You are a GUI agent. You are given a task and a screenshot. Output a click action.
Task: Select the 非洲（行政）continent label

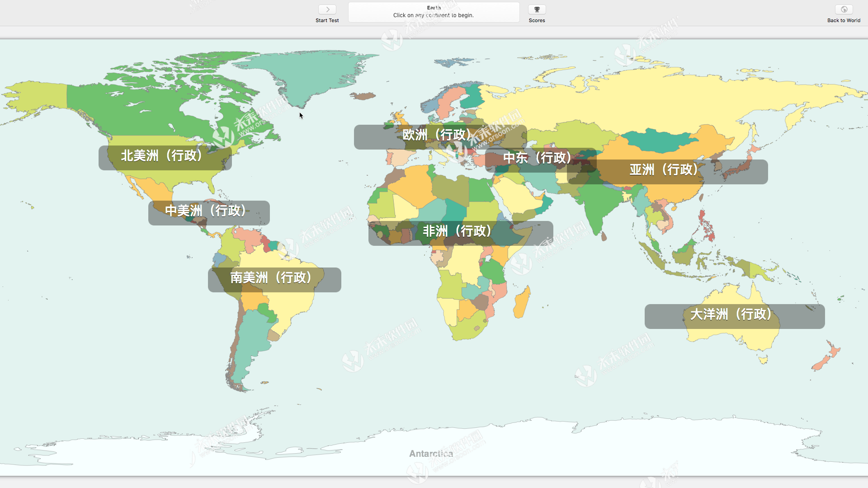[461, 233]
